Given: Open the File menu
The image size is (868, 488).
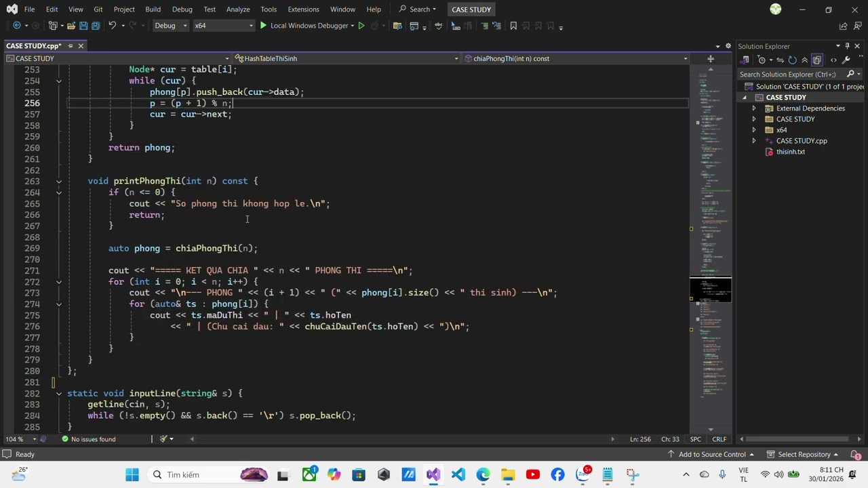Looking at the screenshot, I should (x=29, y=9).
